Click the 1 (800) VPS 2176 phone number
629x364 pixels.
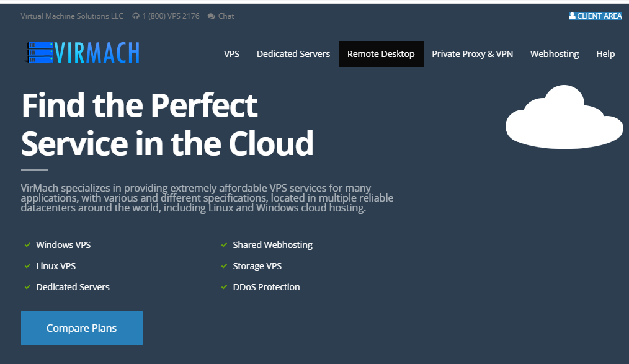(x=171, y=16)
